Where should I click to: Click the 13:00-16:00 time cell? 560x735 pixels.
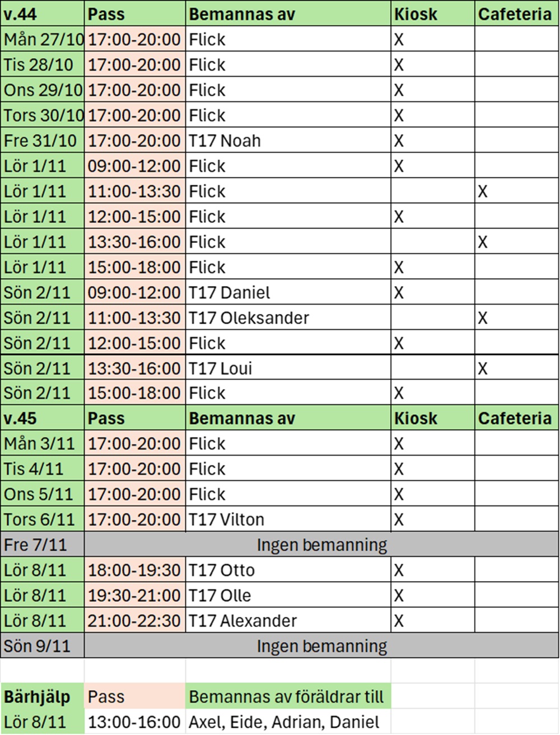point(134,722)
